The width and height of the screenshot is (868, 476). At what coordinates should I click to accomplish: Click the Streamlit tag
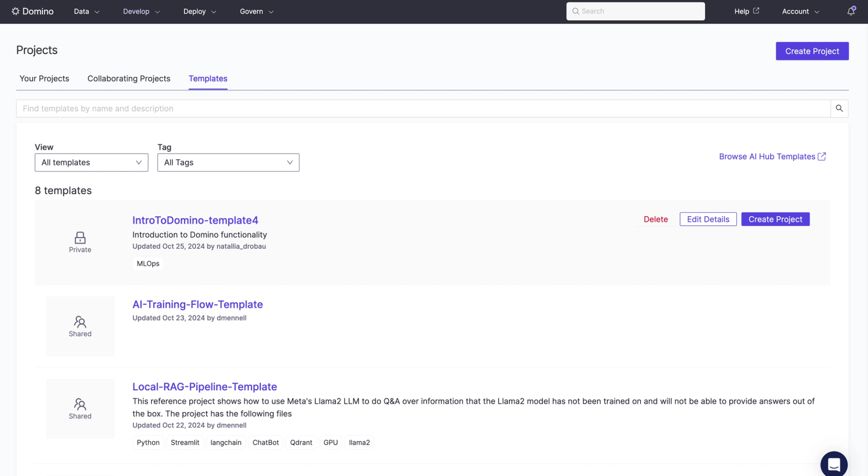tap(185, 443)
